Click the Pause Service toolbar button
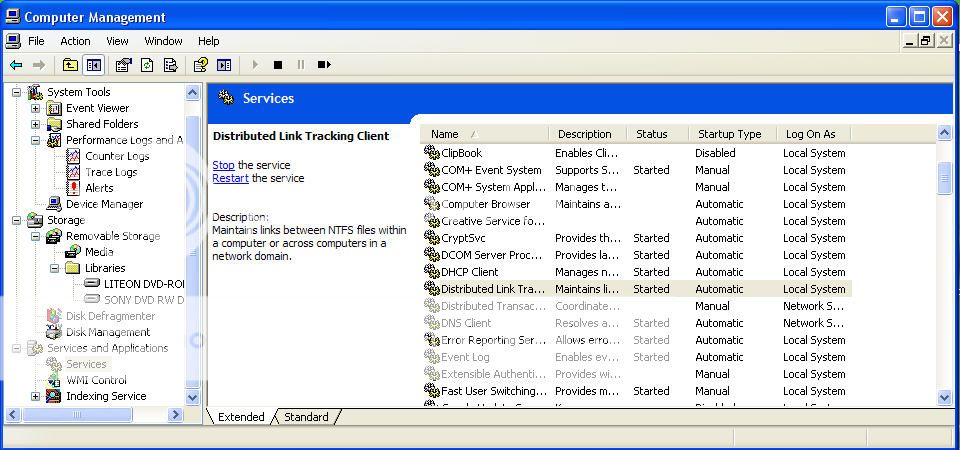960x450 pixels. tap(301, 65)
